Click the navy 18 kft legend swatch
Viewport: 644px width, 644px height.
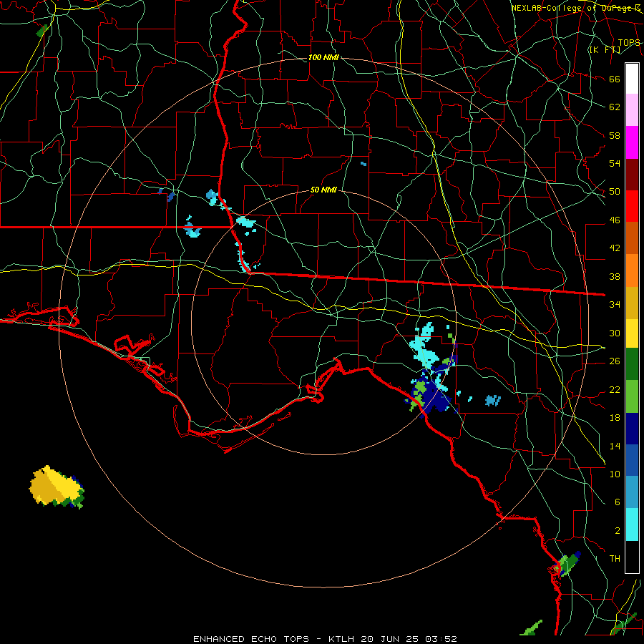[x=632, y=429]
